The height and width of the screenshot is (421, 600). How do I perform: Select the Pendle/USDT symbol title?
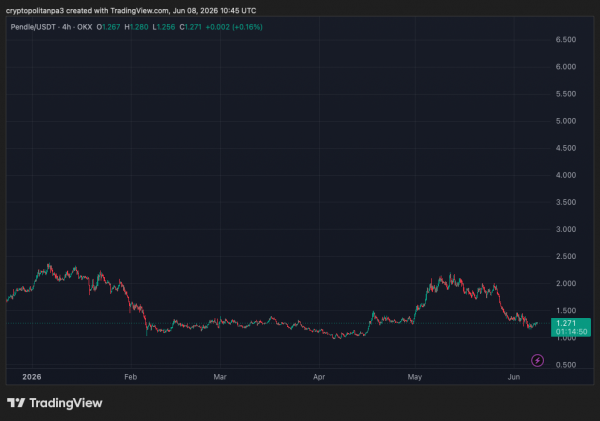33,27
